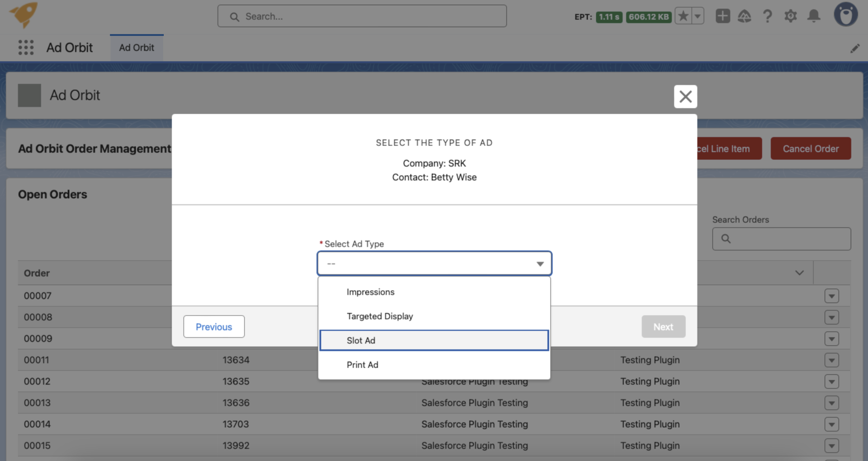Open row actions menu for order 00007
Viewport: 868px width, 461px height.
point(832,296)
